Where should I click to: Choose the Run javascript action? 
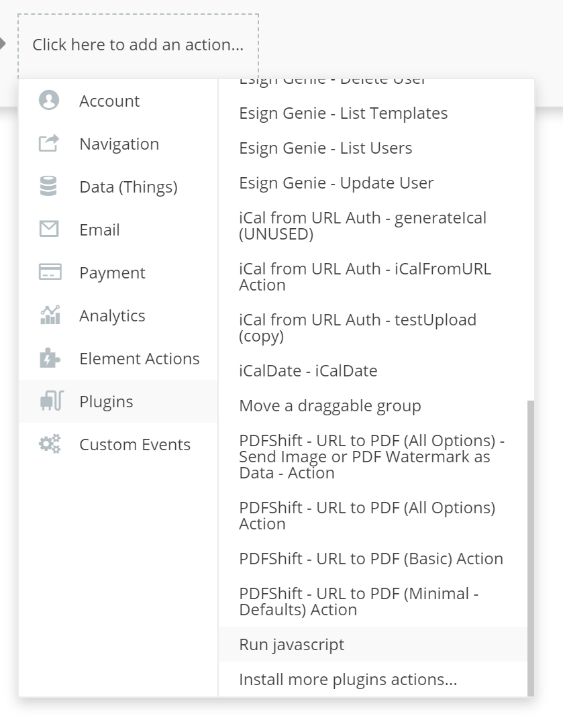pyautogui.click(x=292, y=644)
